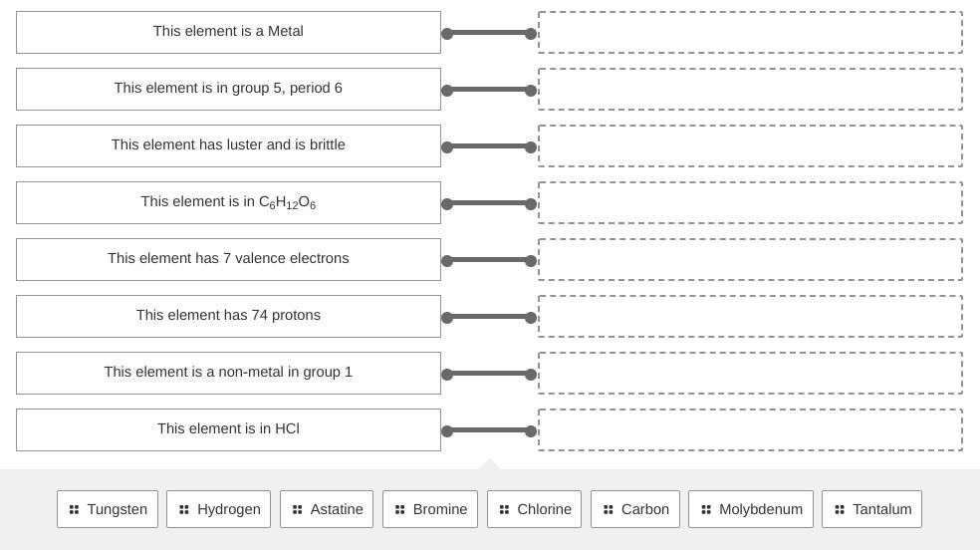Select the 'luster and is brittle' clue box
The image size is (980, 550).
(x=228, y=145)
